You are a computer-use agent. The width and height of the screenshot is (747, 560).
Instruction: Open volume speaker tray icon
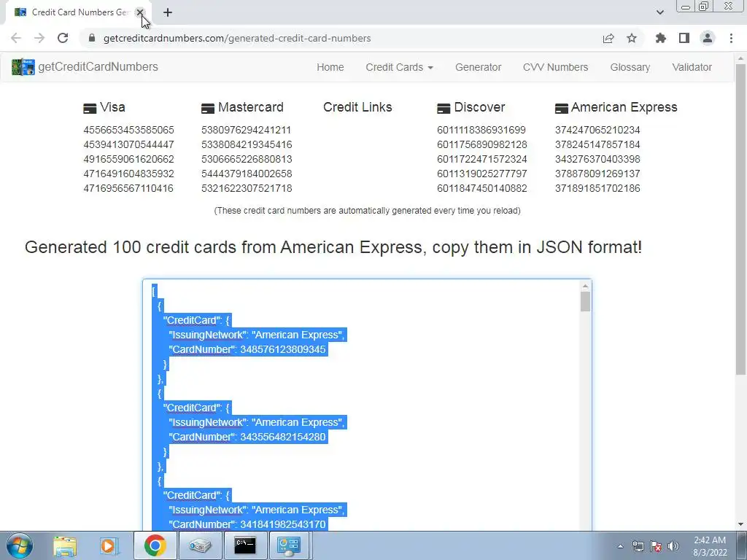coord(673,546)
